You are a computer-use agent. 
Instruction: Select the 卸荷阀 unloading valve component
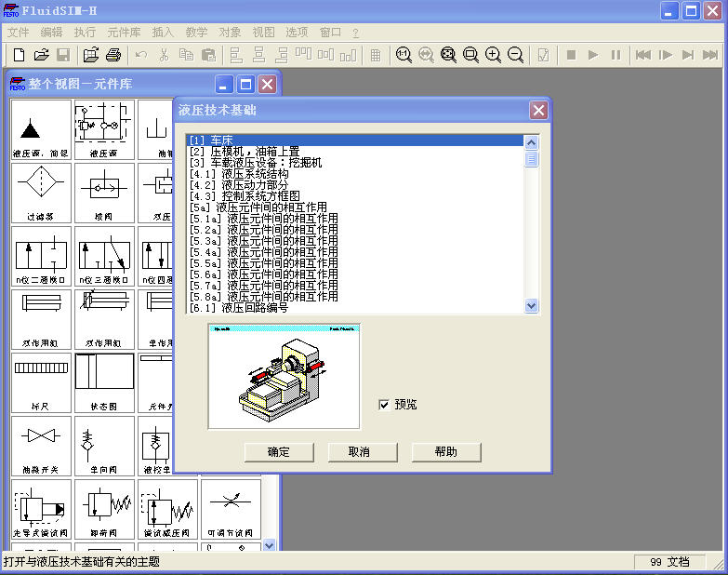point(104,510)
